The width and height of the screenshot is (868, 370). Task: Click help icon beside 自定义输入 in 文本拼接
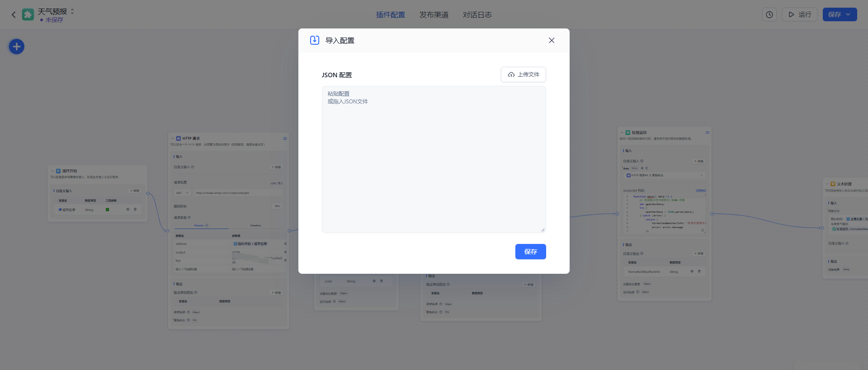[x=847, y=244]
